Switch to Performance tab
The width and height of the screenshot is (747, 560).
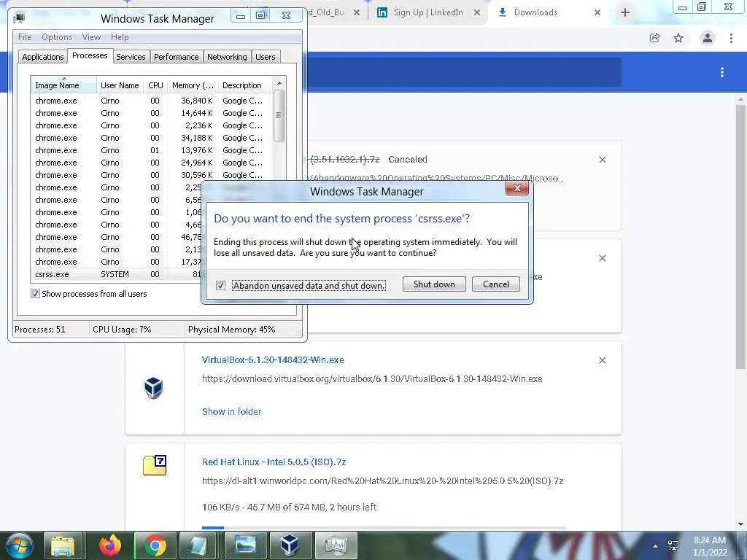pos(177,57)
